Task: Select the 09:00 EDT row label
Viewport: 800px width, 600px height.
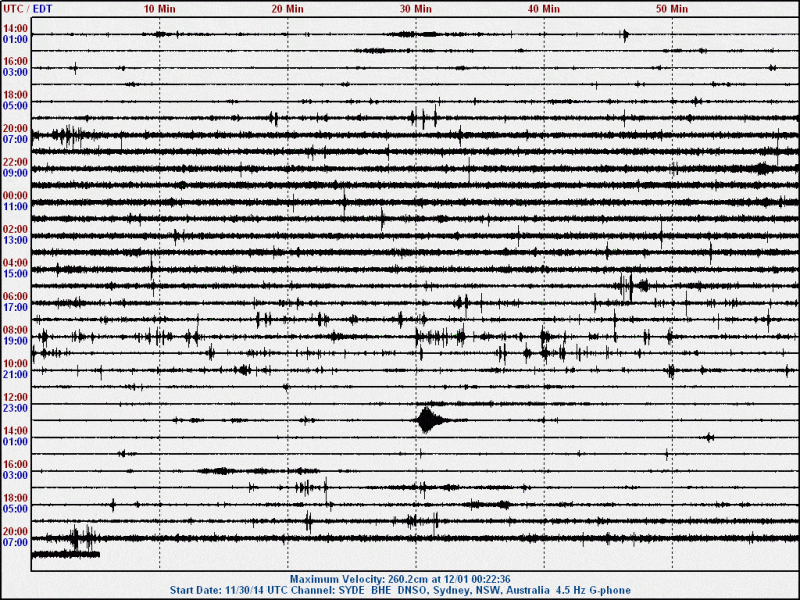Action: 15,173
